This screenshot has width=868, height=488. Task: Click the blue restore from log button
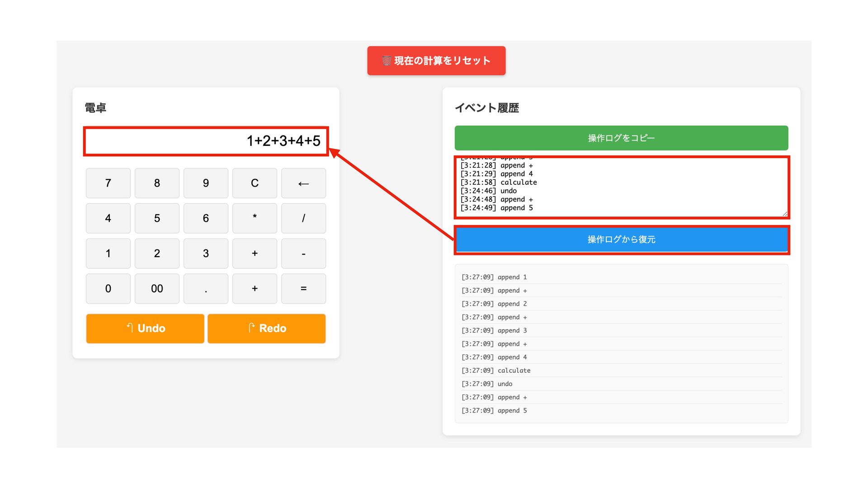point(621,239)
